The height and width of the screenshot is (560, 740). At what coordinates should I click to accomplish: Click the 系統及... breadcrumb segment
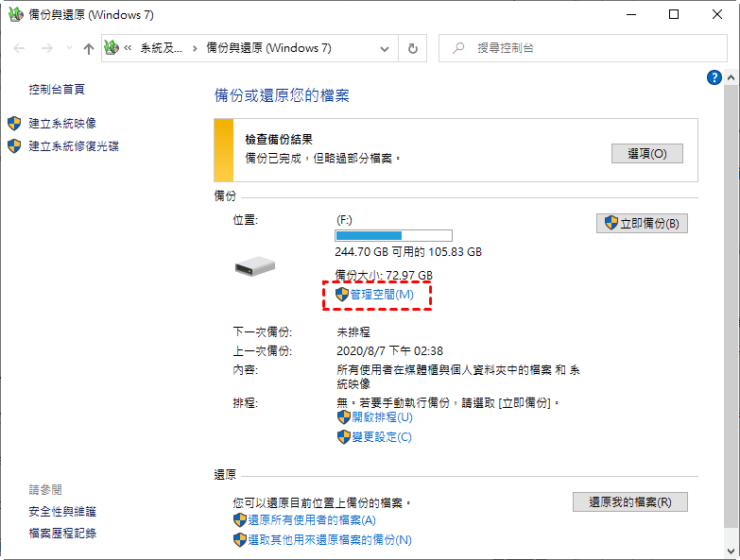161,48
